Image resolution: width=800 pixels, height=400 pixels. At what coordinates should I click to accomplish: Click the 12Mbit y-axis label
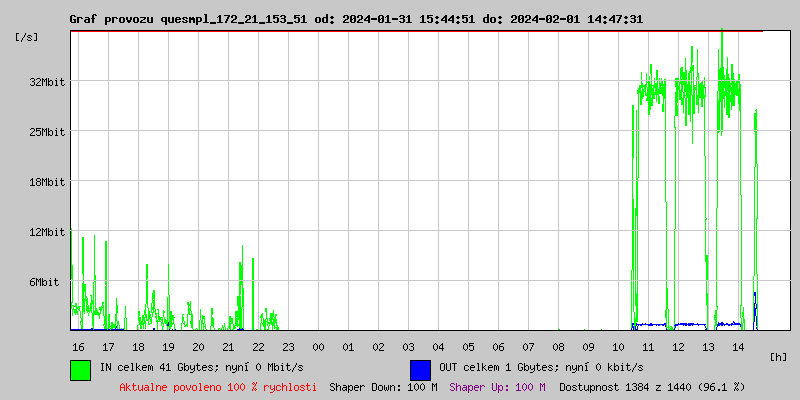pyautogui.click(x=47, y=232)
